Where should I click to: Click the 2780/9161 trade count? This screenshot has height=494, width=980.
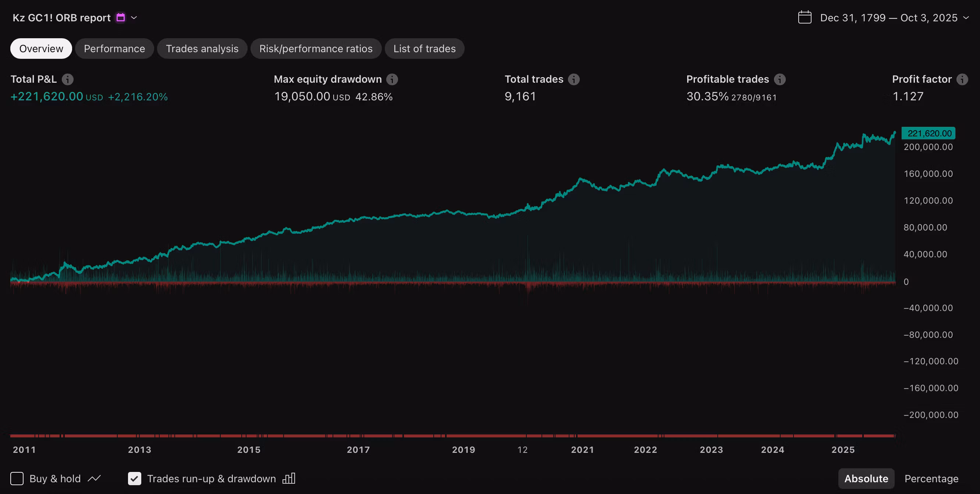click(x=754, y=98)
